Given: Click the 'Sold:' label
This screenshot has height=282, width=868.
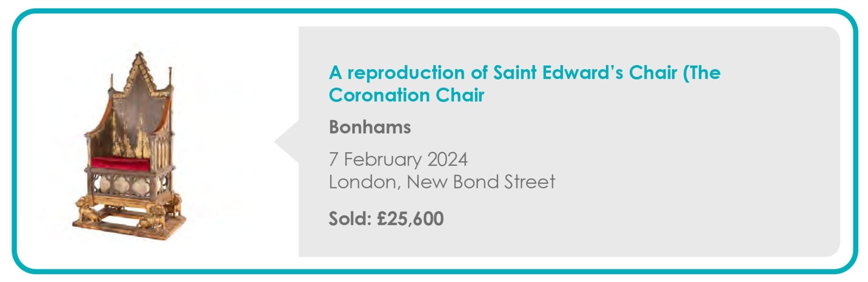Looking at the screenshot, I should (350, 219).
